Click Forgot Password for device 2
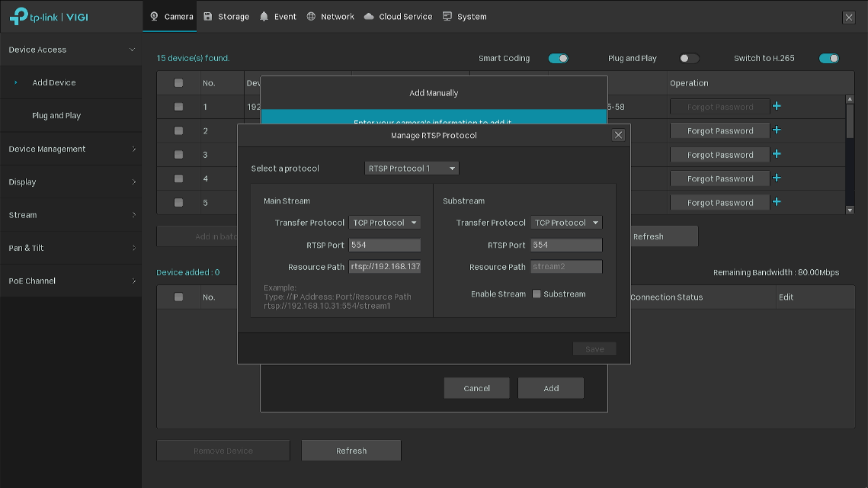 click(x=719, y=130)
